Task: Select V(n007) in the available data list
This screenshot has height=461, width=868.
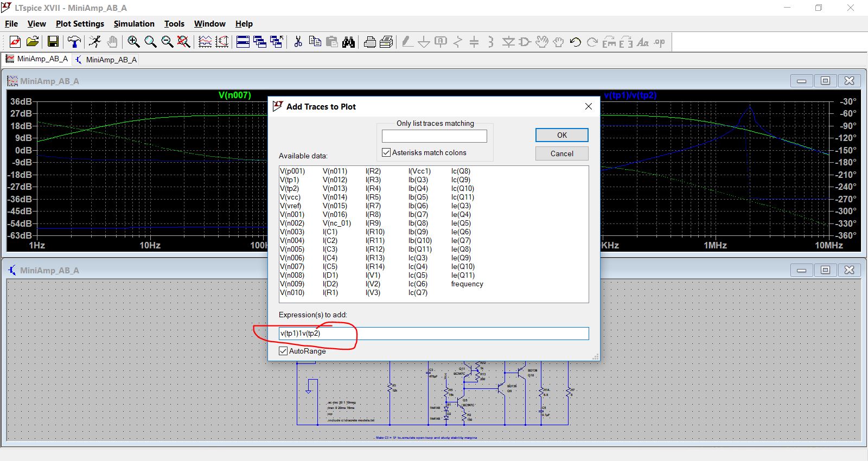Action: click(x=292, y=266)
